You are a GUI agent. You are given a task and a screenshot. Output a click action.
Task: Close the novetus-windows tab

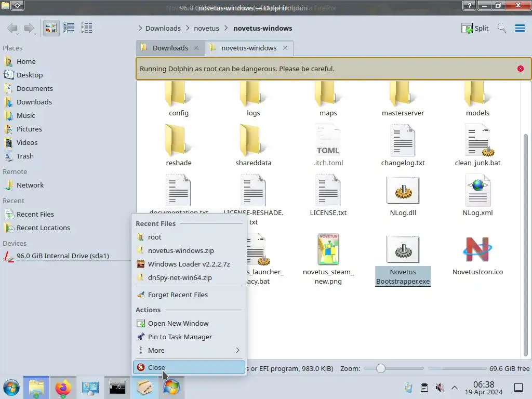(285, 48)
